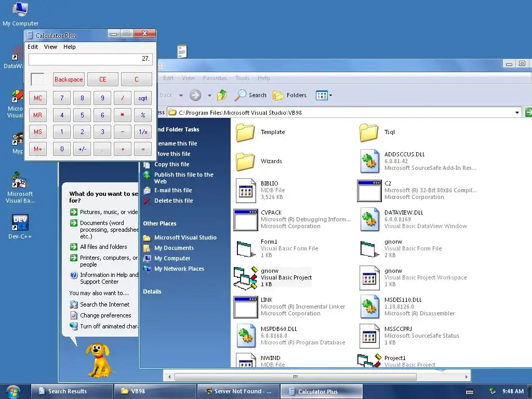The height and width of the screenshot is (399, 532).
Task: Select the LINK Incremental Linker icon
Action: [x=246, y=307]
